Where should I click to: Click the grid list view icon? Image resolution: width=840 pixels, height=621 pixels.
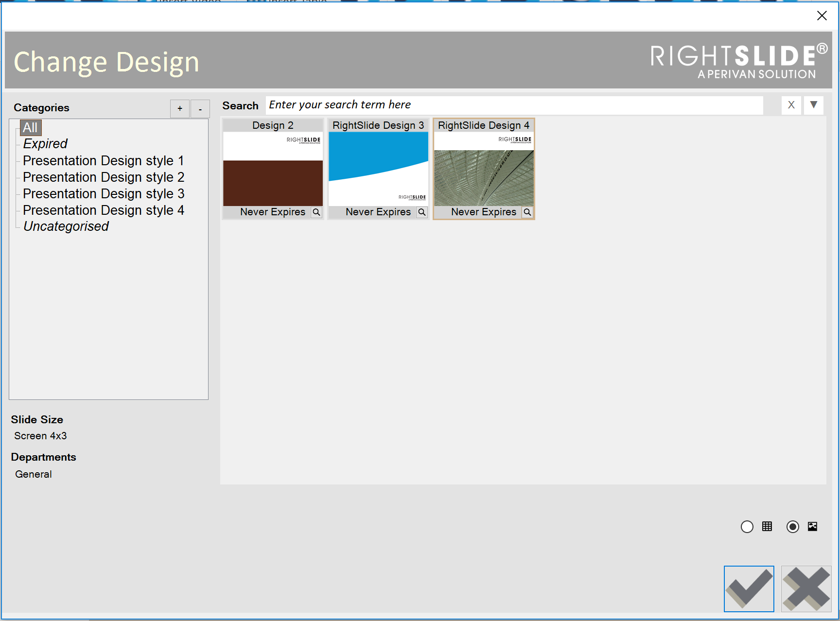tap(767, 526)
